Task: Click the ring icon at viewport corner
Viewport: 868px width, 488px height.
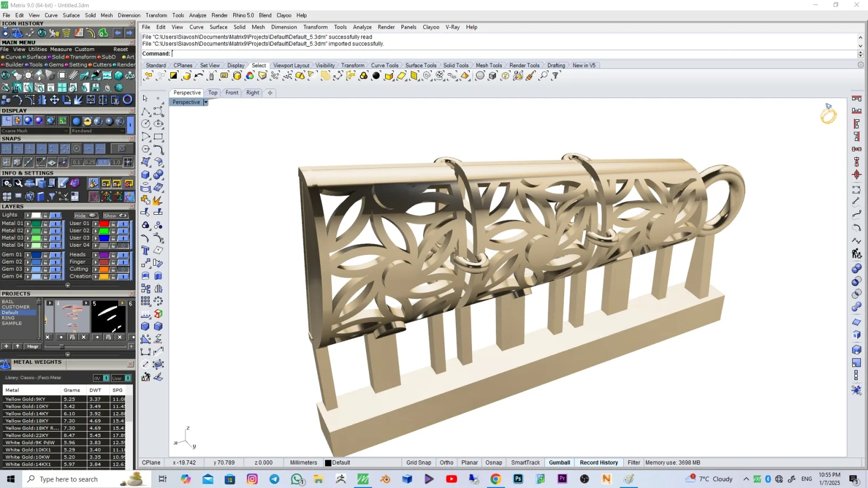Action: 828,113
